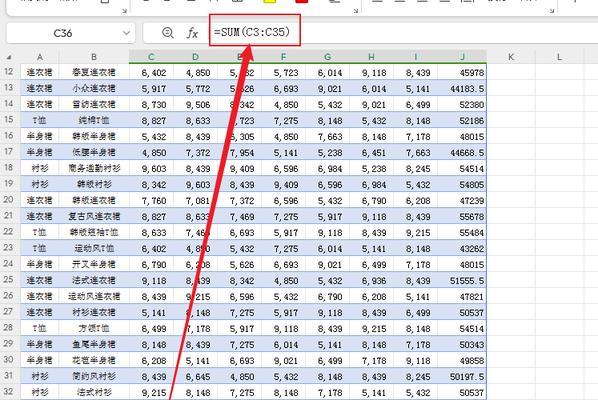Click cell with total 55484
The image size is (598, 400).
462,232
